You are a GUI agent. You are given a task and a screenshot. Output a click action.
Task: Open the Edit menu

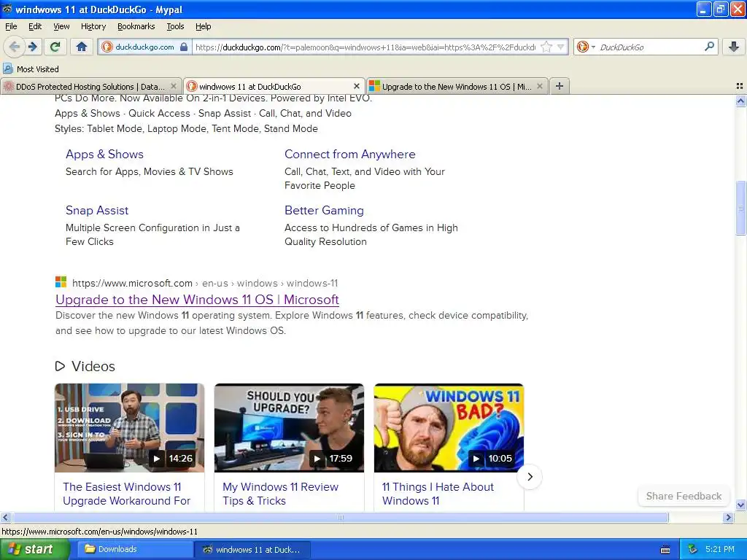pos(35,26)
